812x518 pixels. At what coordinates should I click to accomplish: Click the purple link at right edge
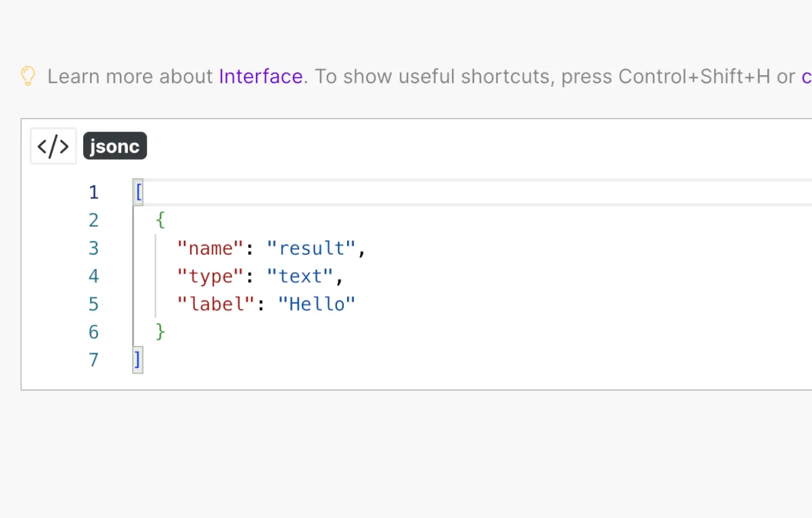pos(806,77)
